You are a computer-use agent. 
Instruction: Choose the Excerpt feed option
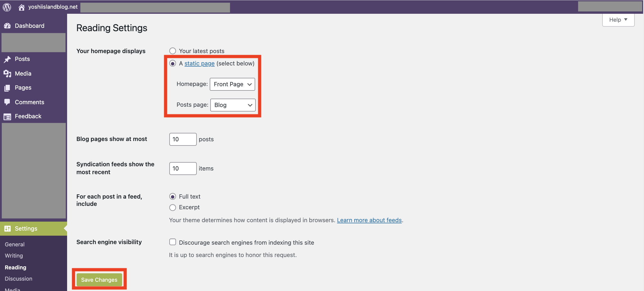point(173,208)
